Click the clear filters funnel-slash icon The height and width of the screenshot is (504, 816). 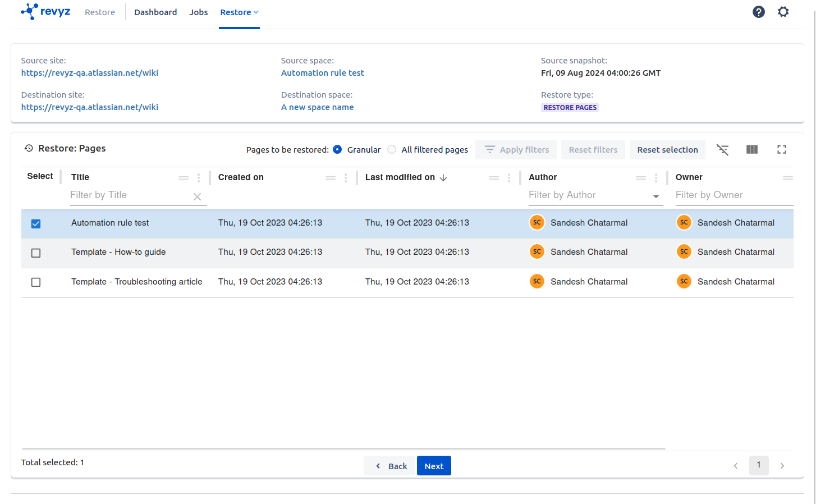[722, 150]
